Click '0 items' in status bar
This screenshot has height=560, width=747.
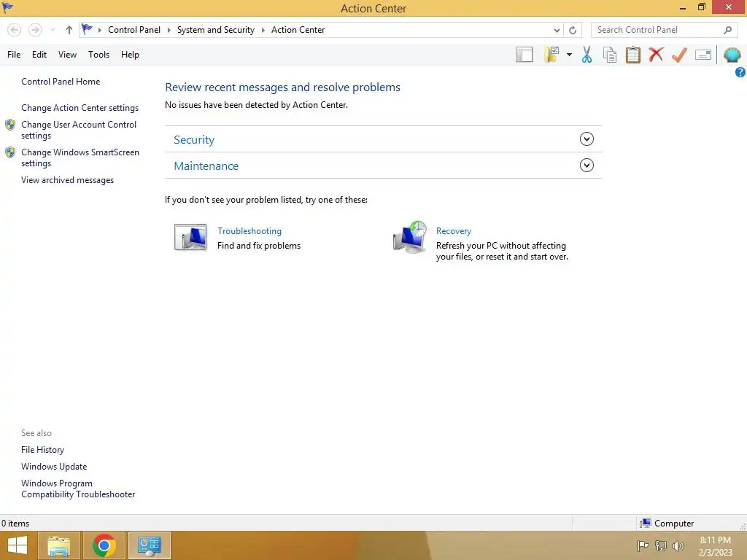[x=15, y=524]
